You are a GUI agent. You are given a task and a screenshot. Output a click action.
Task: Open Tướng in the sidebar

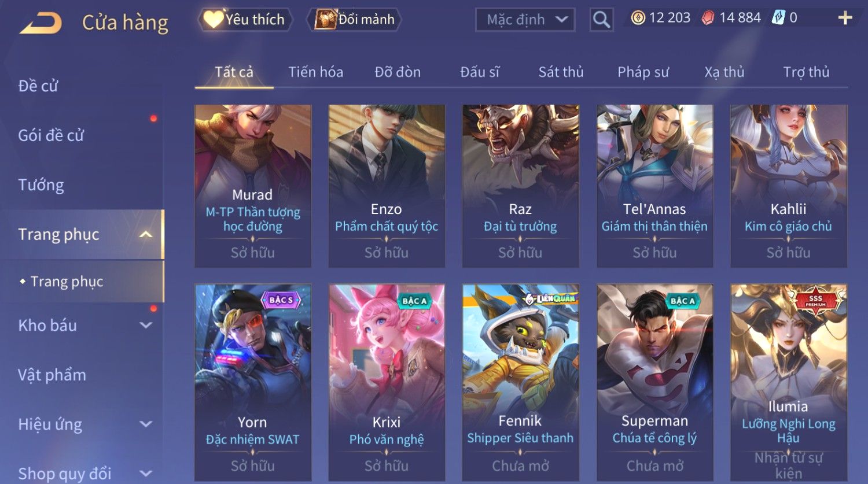tap(41, 185)
